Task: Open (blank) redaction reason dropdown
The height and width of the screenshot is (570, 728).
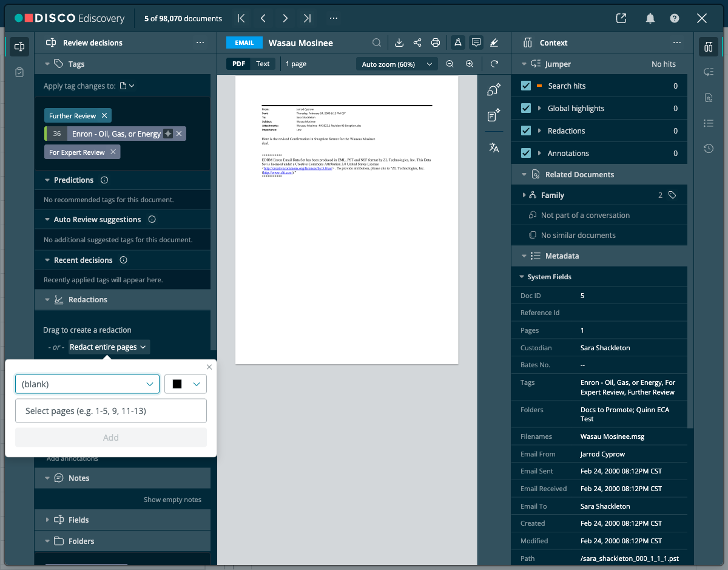Action: tap(87, 384)
